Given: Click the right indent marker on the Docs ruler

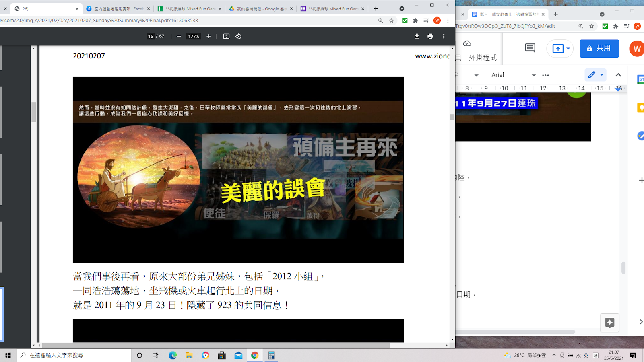Looking at the screenshot, I should click(619, 89).
